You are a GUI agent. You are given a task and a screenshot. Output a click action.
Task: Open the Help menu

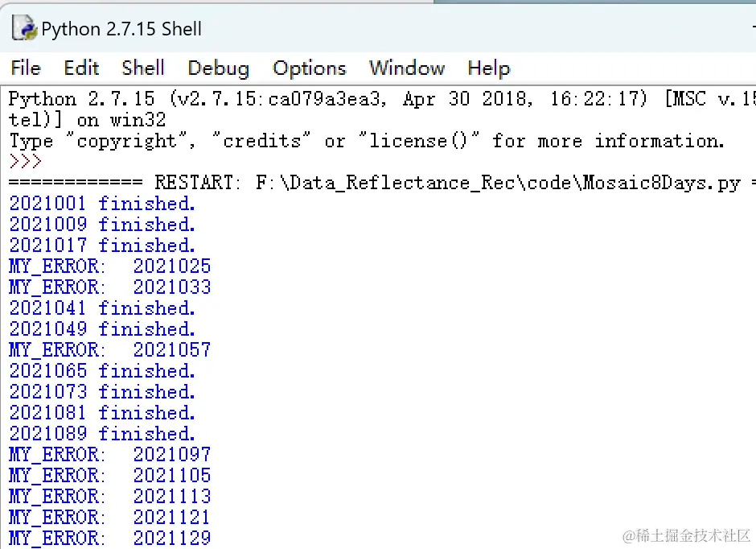pyautogui.click(x=489, y=68)
